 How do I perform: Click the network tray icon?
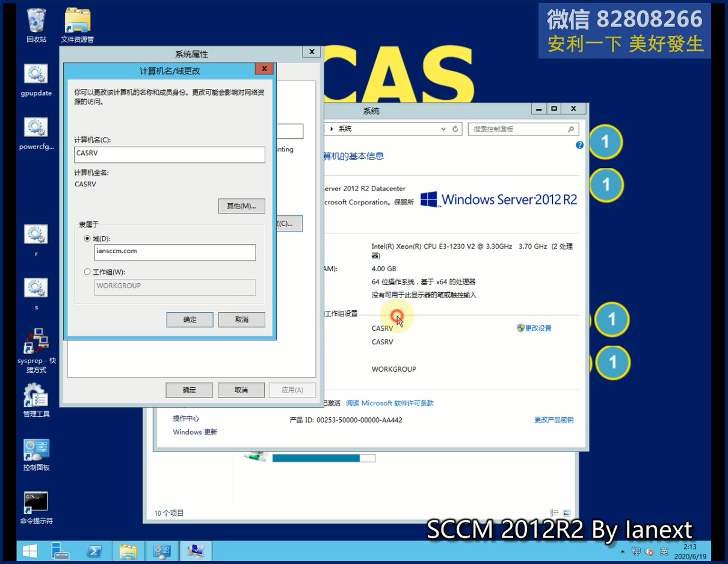[x=636, y=551]
